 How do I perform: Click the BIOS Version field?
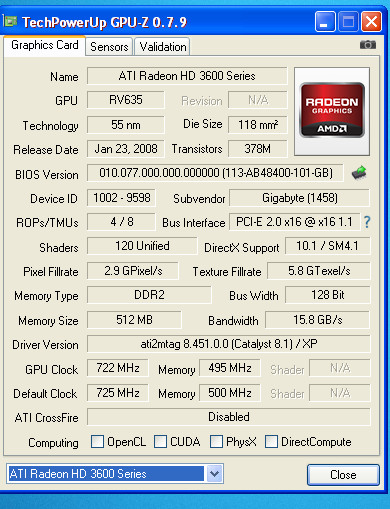[215, 173]
